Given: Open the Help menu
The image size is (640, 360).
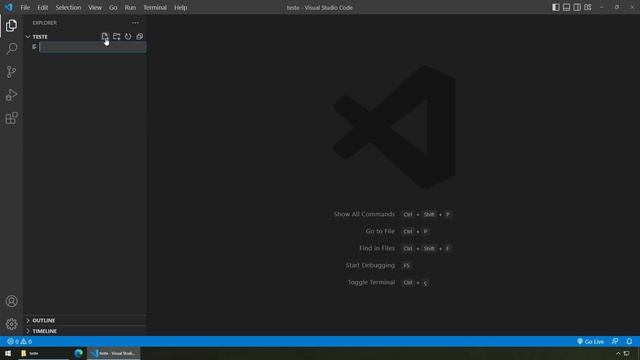Looking at the screenshot, I should [x=180, y=7].
